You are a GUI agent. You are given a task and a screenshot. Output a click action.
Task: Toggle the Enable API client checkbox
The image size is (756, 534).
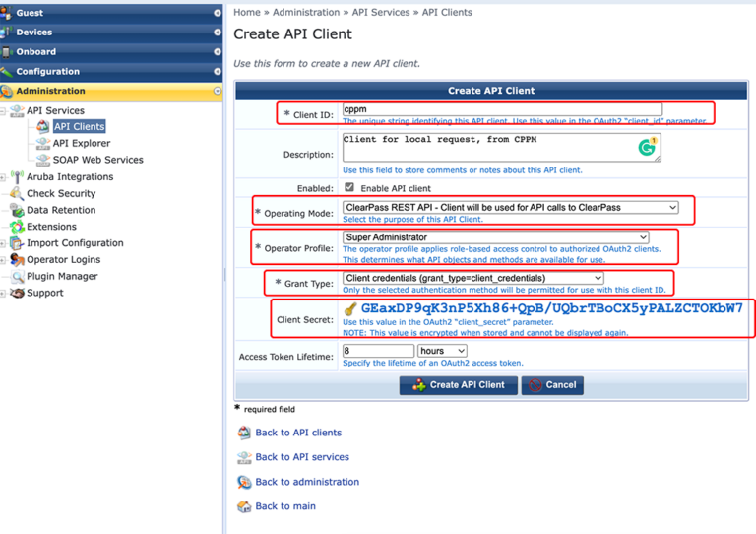349,187
